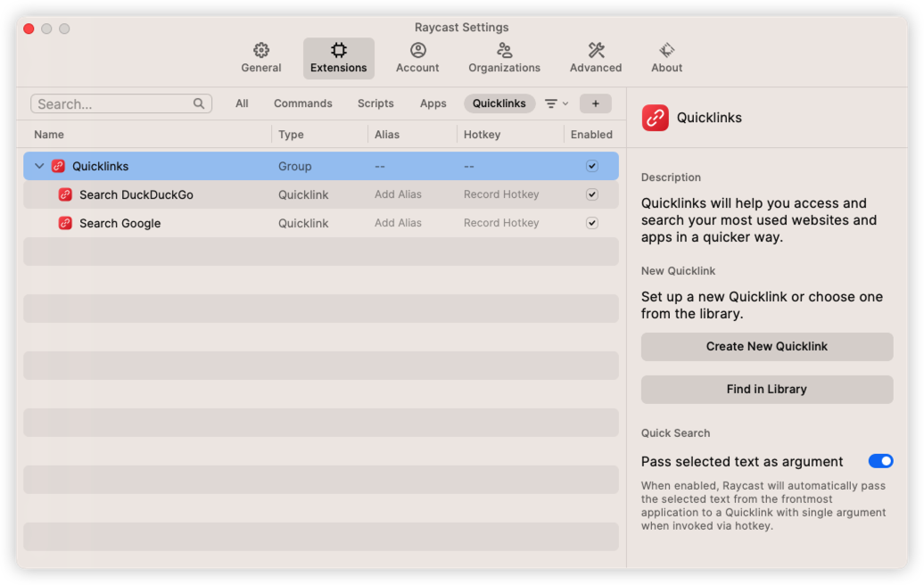Click the Search Google row icon
Image resolution: width=924 pixels, height=585 pixels.
[x=65, y=223]
